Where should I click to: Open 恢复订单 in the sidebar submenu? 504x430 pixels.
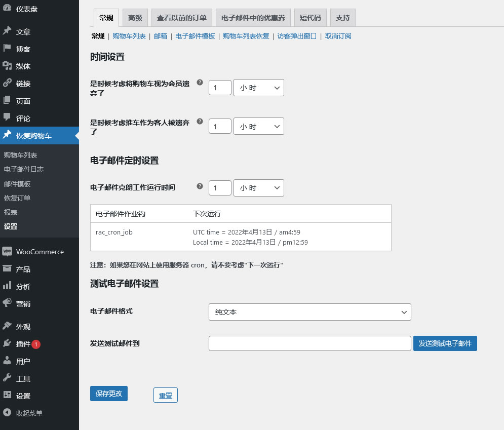pyautogui.click(x=17, y=198)
